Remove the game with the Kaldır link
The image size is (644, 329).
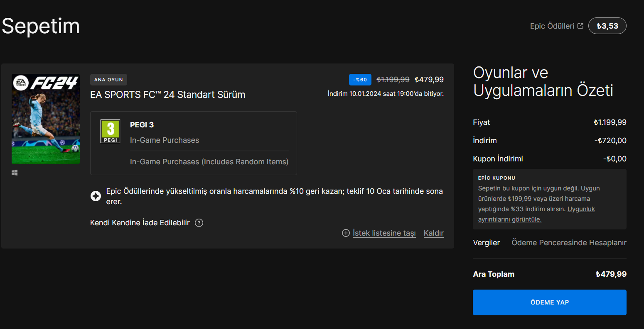pos(433,233)
